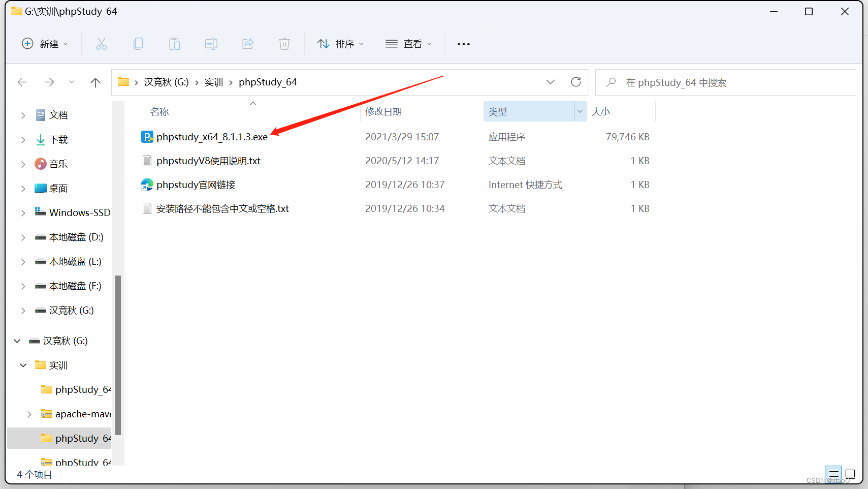
Task: Click the Copy icon in toolbar
Action: point(138,44)
